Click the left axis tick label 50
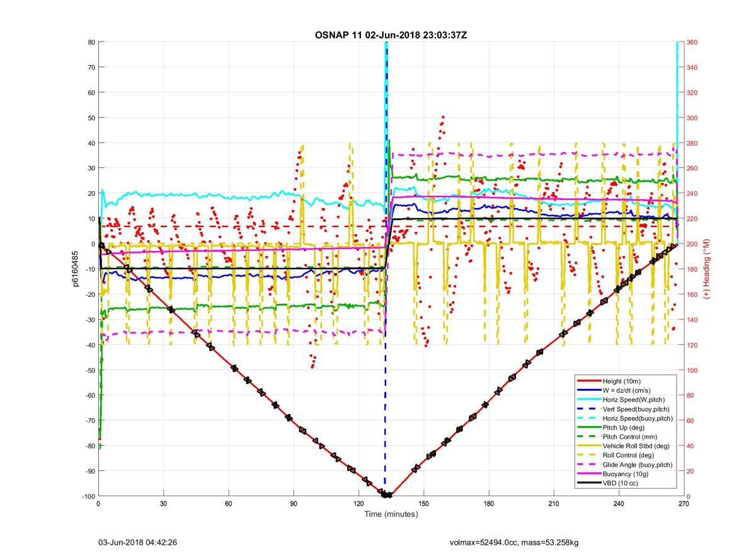The width and height of the screenshot is (756, 558). [x=91, y=118]
